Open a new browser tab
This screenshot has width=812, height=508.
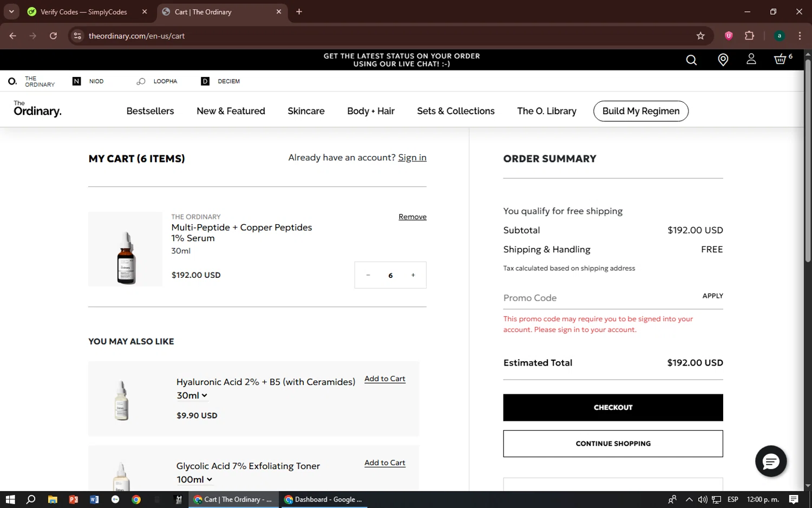point(299,11)
